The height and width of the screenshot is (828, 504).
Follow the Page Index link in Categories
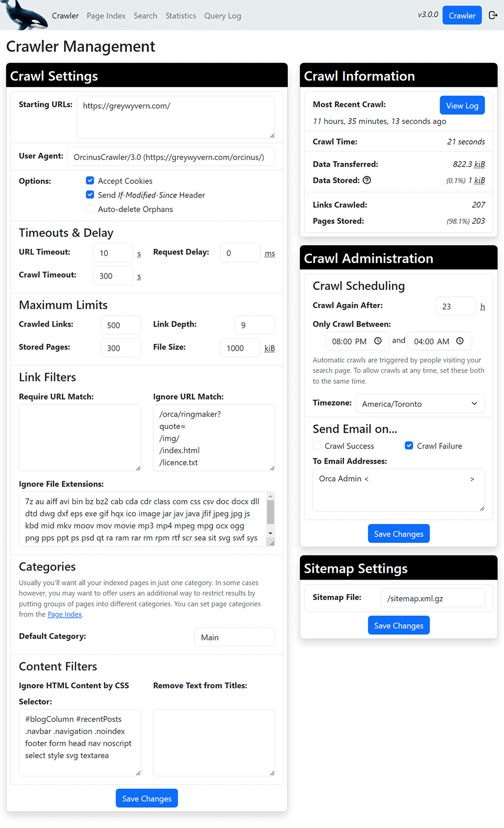coord(65,614)
